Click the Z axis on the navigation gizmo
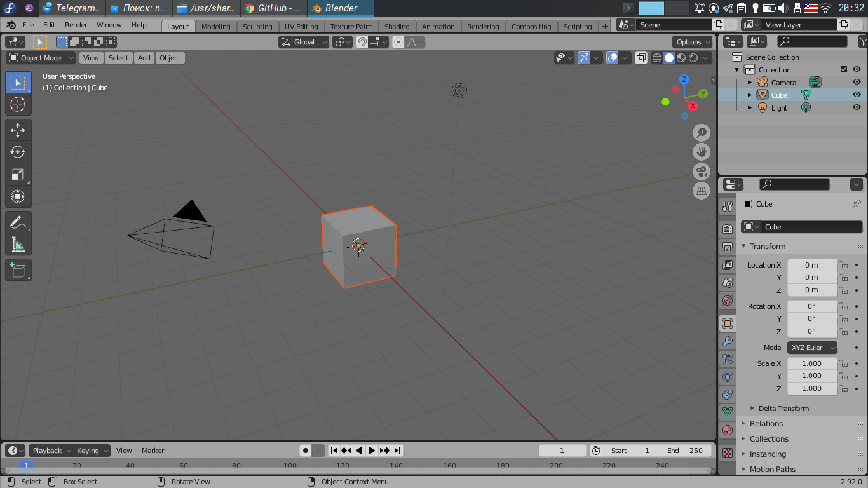Image resolution: width=868 pixels, height=488 pixels. (684, 79)
